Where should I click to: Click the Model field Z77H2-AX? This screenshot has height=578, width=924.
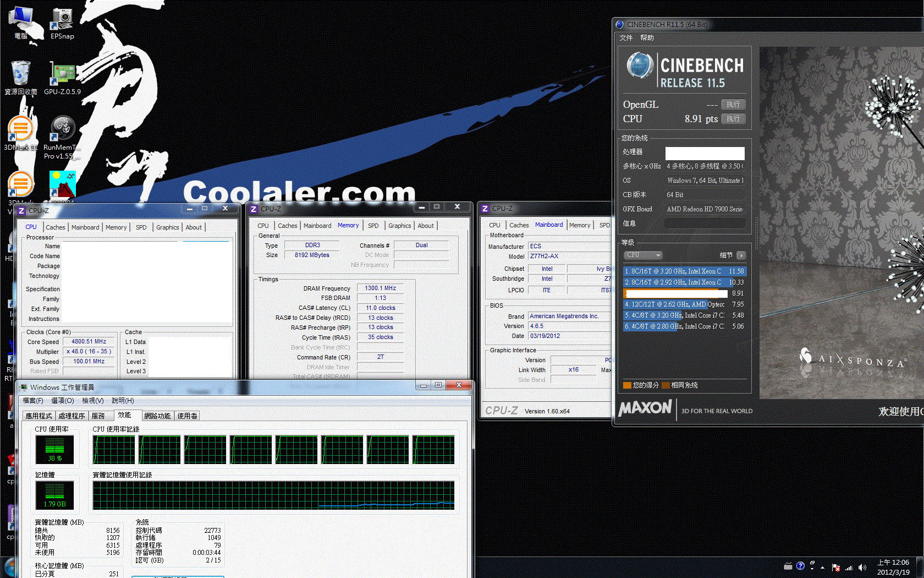[x=569, y=257]
